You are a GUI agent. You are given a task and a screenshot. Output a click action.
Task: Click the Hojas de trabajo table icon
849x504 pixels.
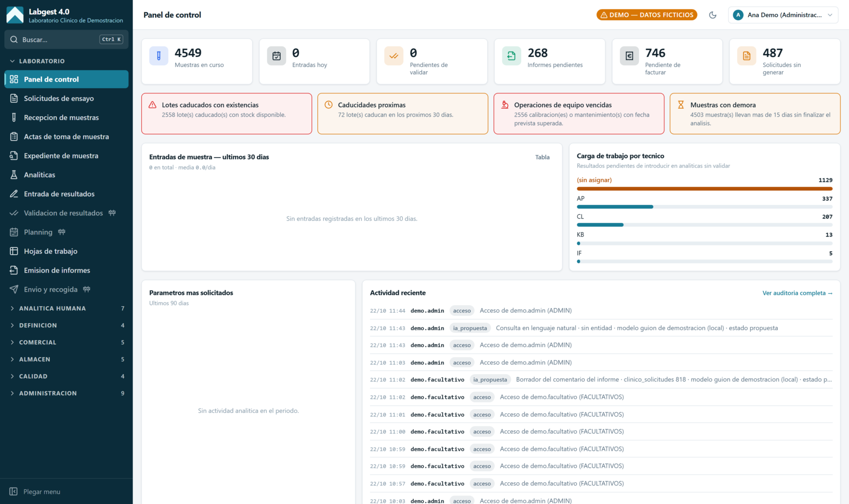click(x=14, y=251)
